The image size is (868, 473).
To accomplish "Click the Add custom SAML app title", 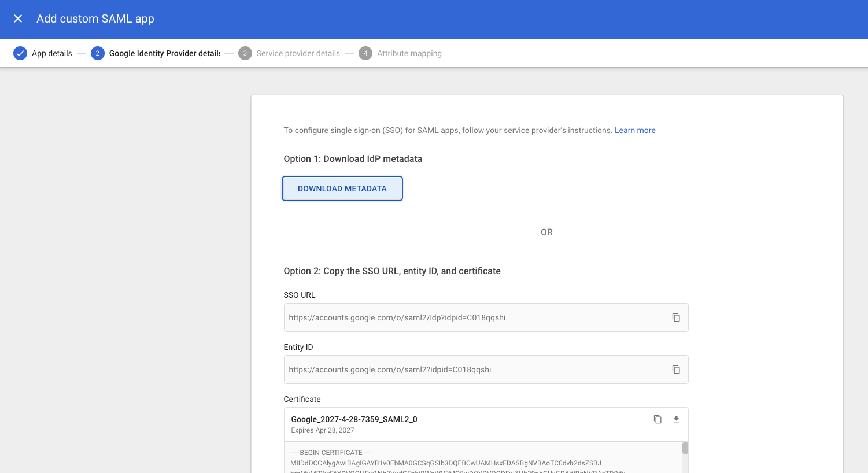I will point(95,19).
